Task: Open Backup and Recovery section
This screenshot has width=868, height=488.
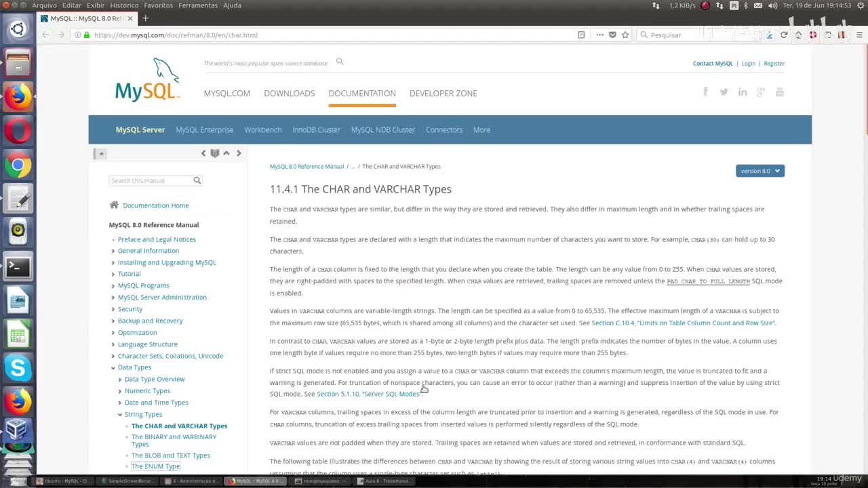Action: (x=151, y=321)
